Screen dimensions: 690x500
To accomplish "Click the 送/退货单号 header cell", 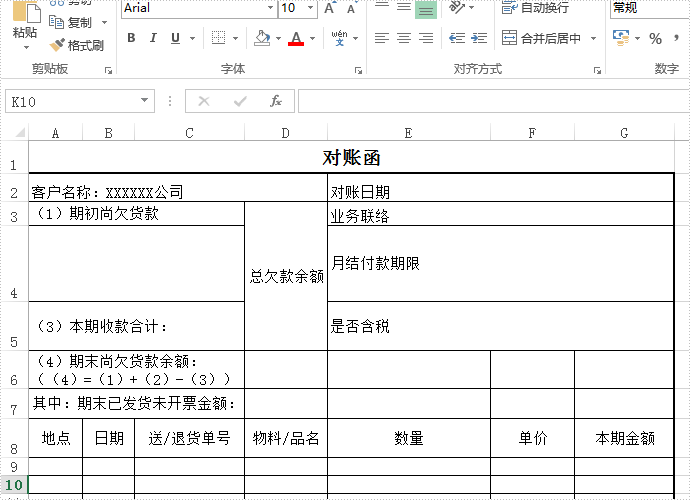I will pyautogui.click(x=189, y=438).
